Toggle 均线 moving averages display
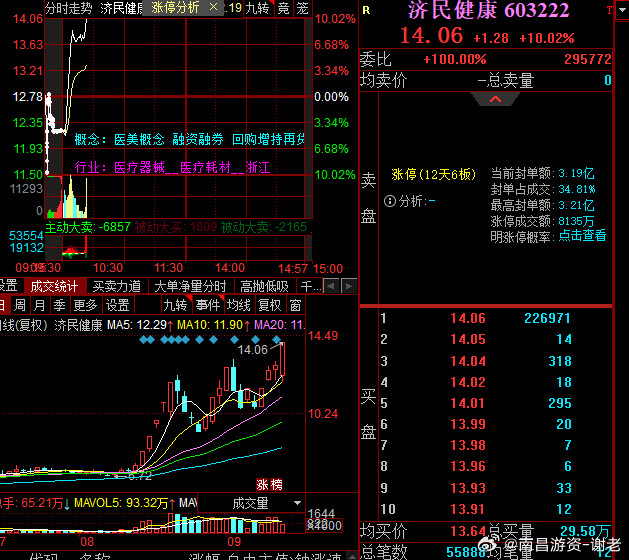This screenshot has height=560, width=629. click(239, 305)
